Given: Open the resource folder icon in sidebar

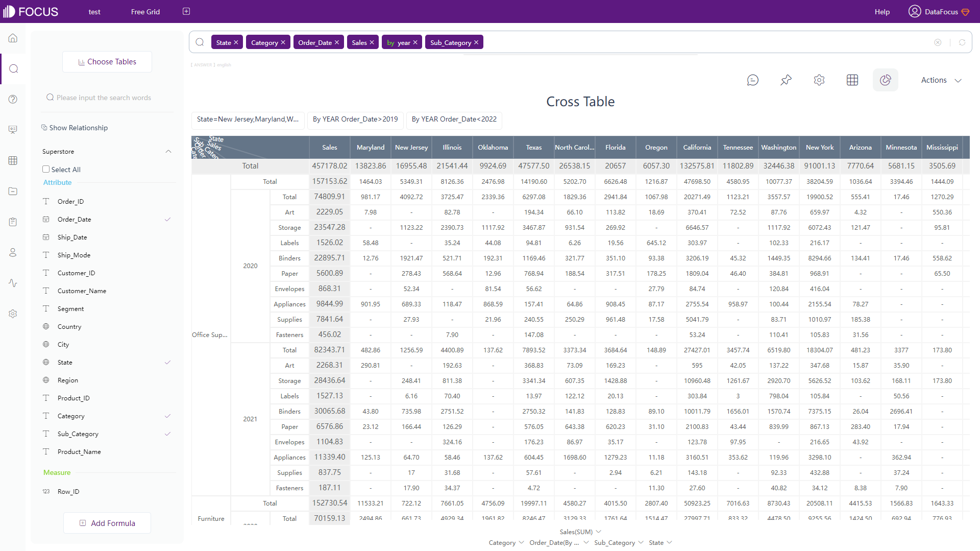Looking at the screenshot, I should tap(13, 191).
